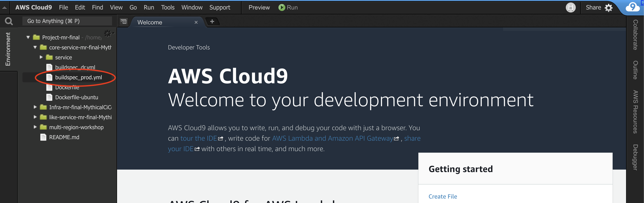This screenshot has width=644, height=203.
Task: Click the service folder icon
Action: 49,57
